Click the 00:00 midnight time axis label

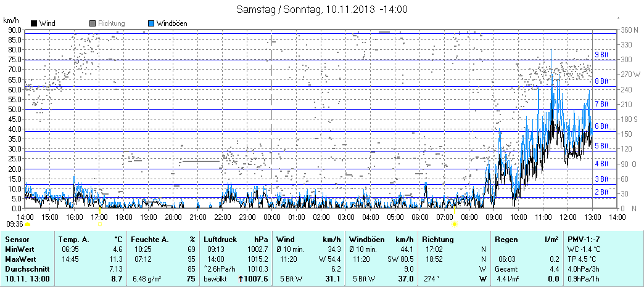[271, 217]
